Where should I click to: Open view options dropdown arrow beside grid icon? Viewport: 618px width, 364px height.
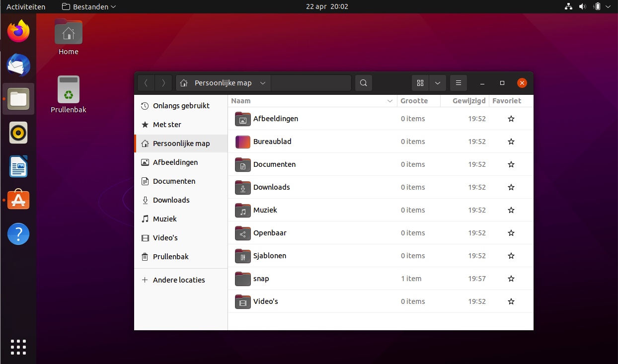(x=437, y=83)
